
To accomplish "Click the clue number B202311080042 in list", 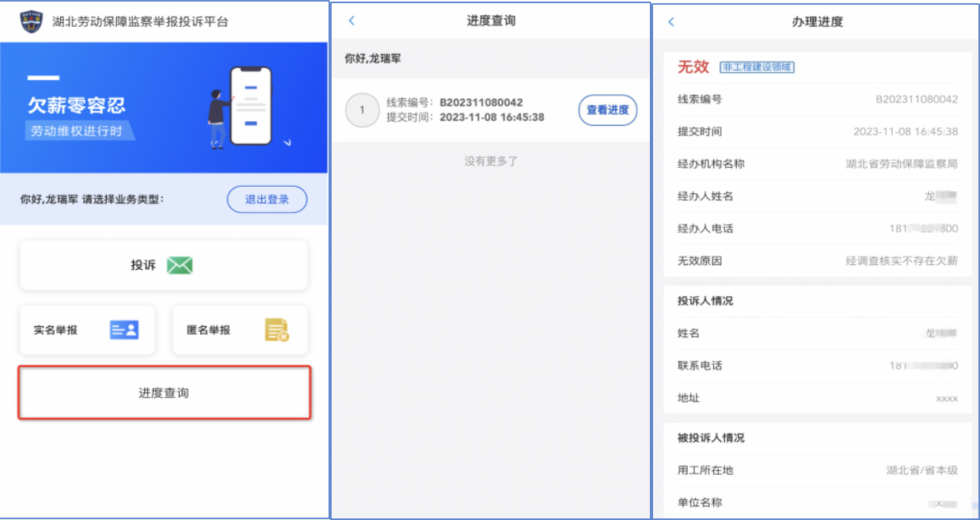I will (x=481, y=103).
